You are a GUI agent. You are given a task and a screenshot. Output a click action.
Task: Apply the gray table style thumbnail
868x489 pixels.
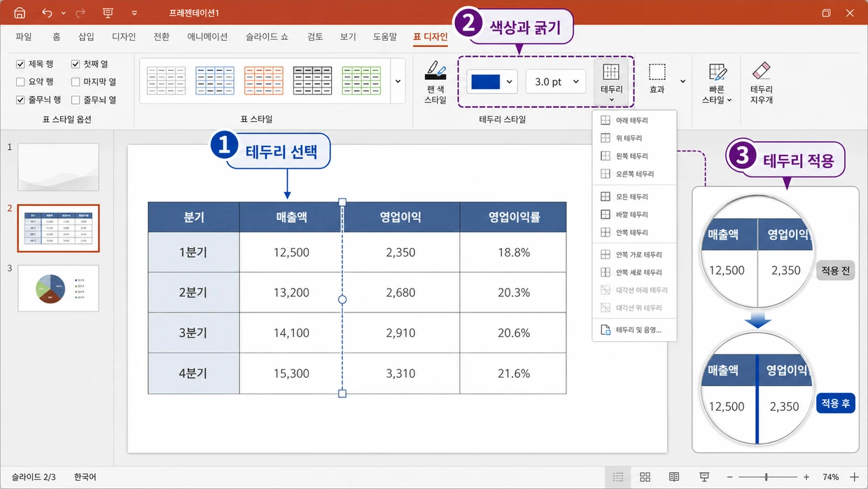166,81
